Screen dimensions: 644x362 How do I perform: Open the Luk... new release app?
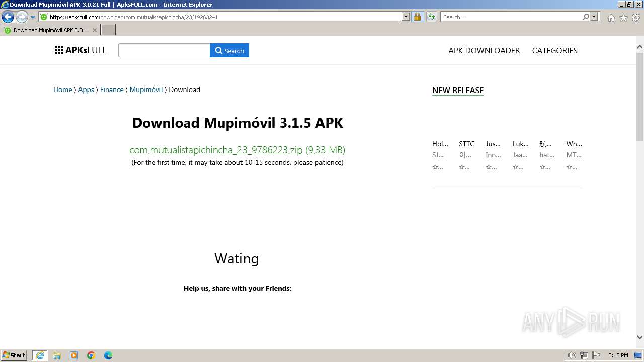pos(520,144)
